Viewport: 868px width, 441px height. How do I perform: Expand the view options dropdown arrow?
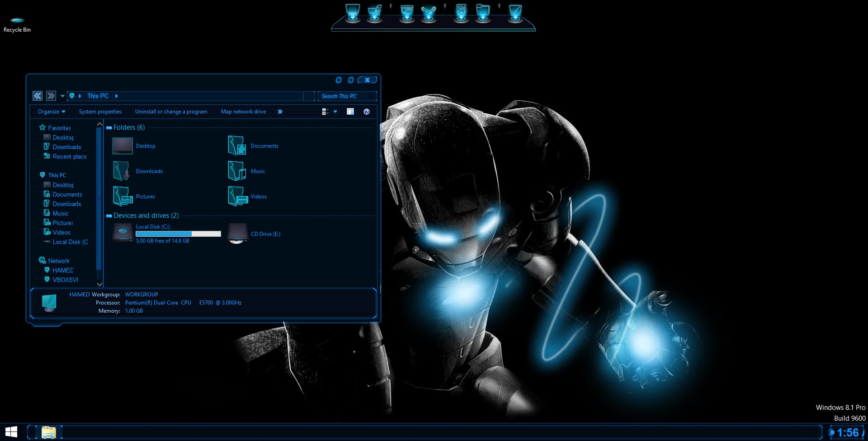[335, 112]
